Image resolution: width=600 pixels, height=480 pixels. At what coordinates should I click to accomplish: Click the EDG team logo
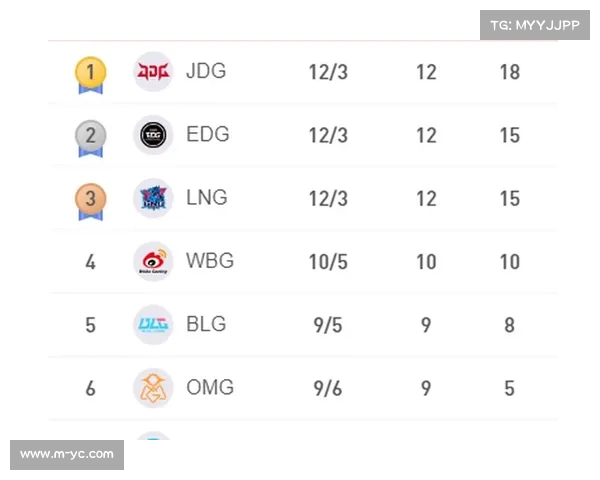[x=153, y=135]
